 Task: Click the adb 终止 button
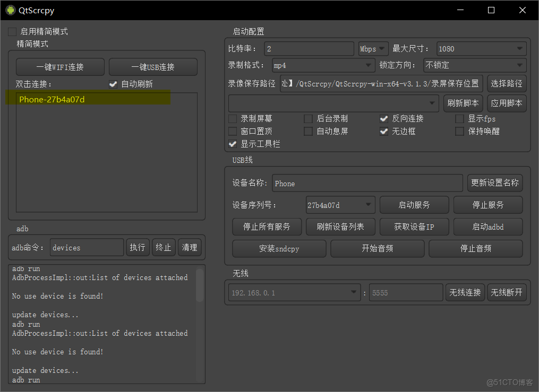(164, 248)
